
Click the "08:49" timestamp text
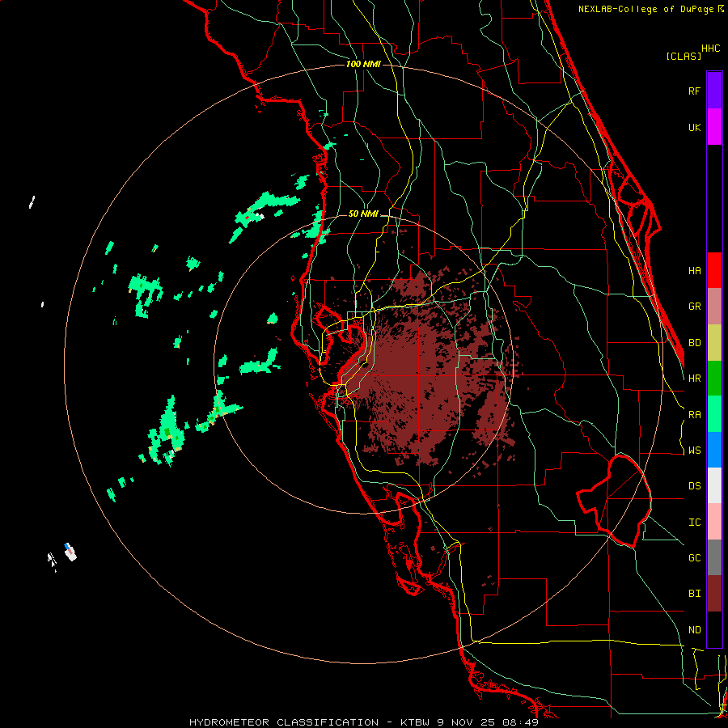518,722
